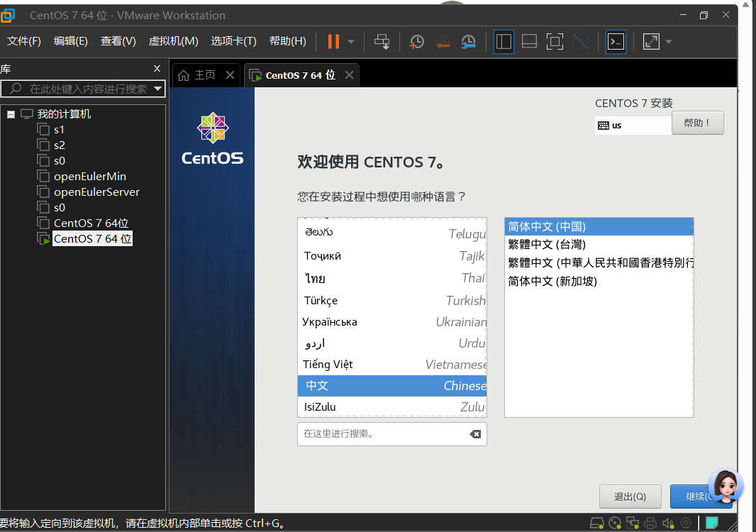Enter full screen mode
756x532 pixels.
[x=555, y=41]
